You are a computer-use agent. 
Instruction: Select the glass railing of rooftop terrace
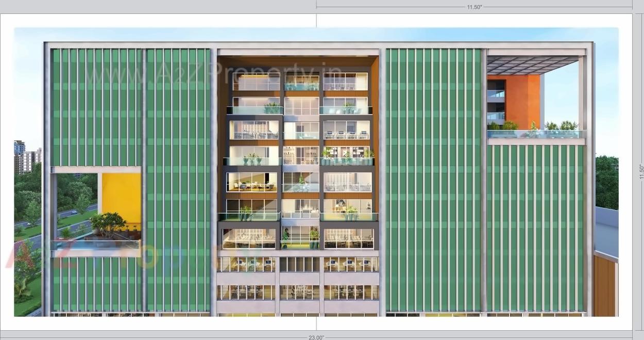(x=536, y=134)
